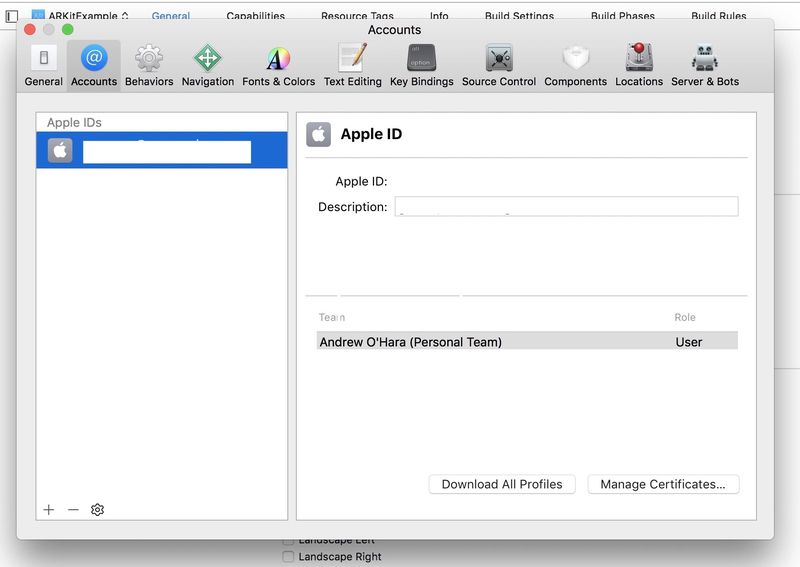Select the highlighted Apple ID account row
This screenshot has width=800, height=567.
coord(162,150)
